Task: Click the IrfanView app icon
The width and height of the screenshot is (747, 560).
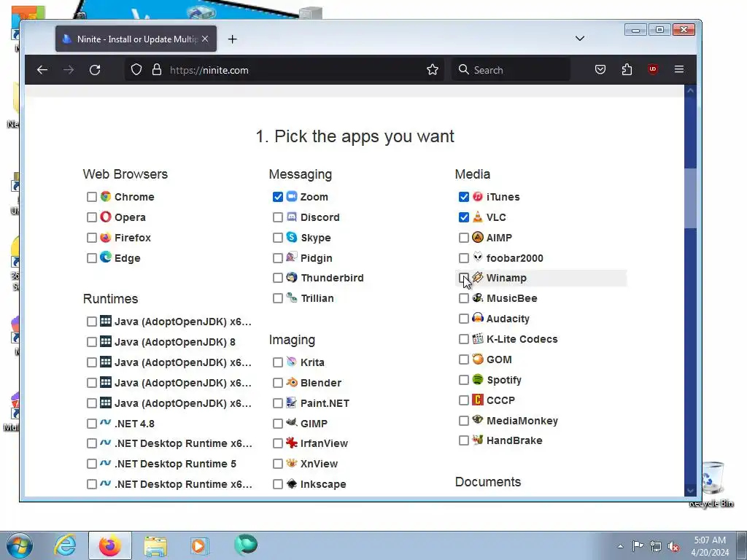Action: [292, 443]
